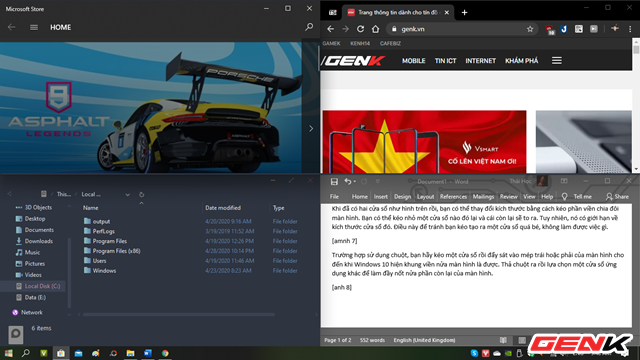Open the Word Design tab
640x360 pixels.
tap(402, 197)
